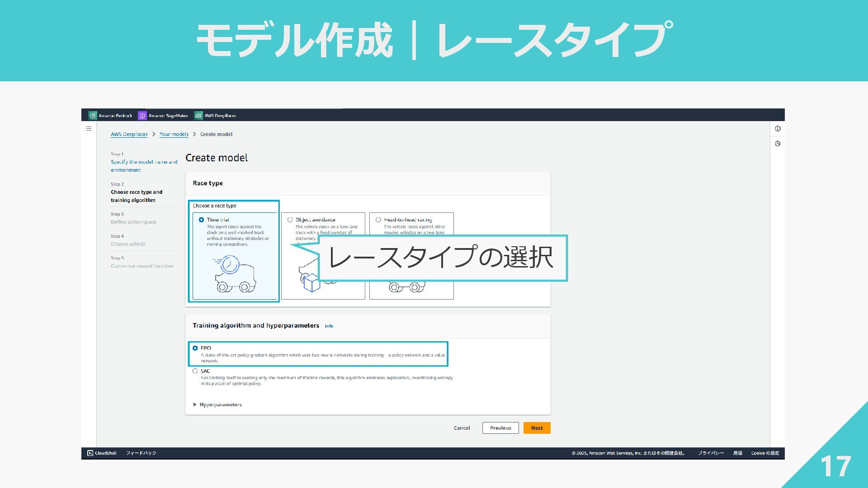The height and width of the screenshot is (488, 868).
Task: Click the Amazon Bedrock service icon
Action: tap(93, 116)
